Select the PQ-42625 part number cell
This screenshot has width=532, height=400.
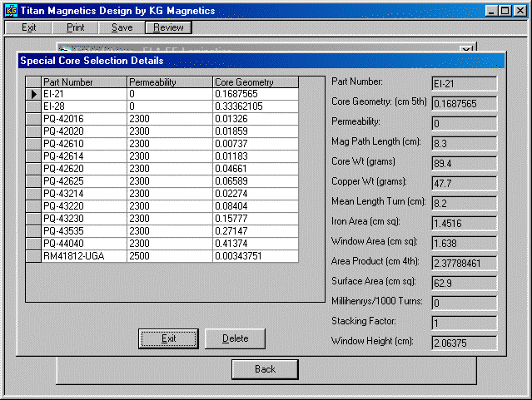point(84,181)
